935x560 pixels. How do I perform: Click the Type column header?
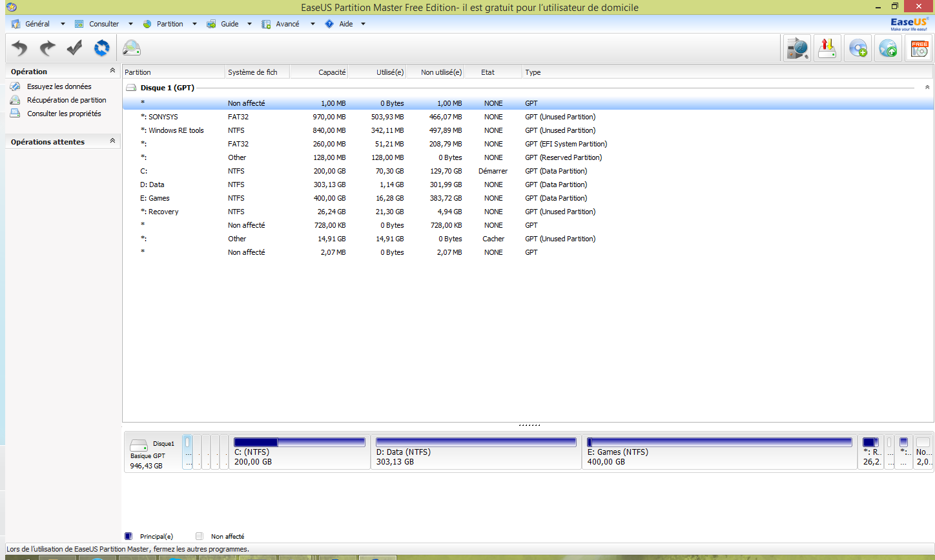[728, 72]
